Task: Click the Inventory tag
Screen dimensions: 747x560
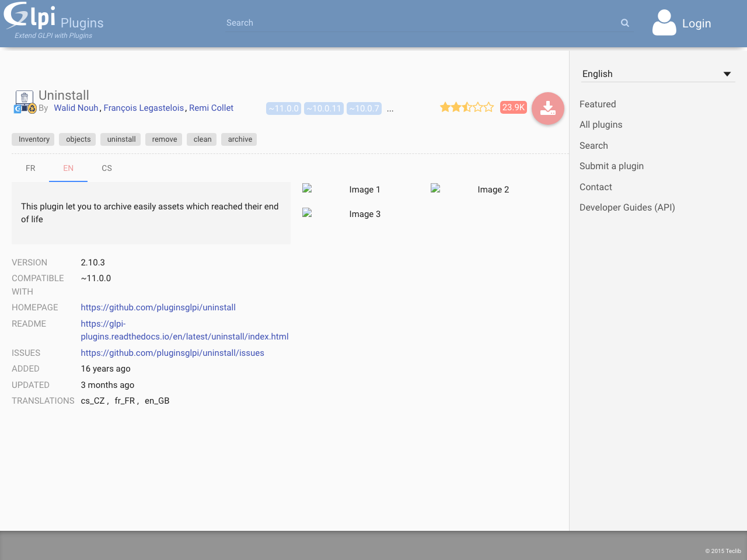Action: [34, 139]
